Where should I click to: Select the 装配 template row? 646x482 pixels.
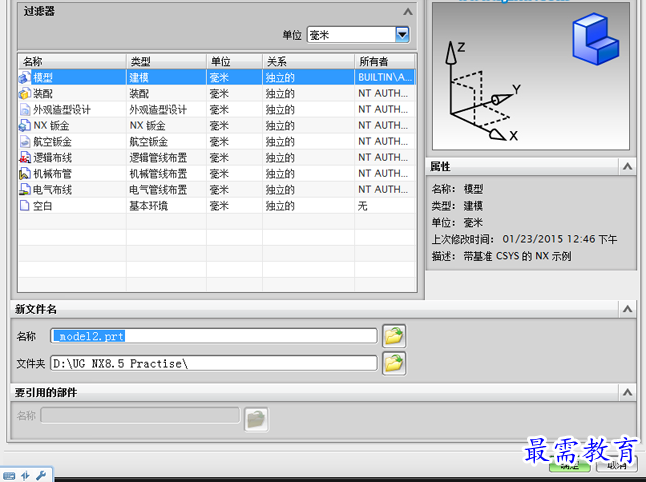(217, 94)
